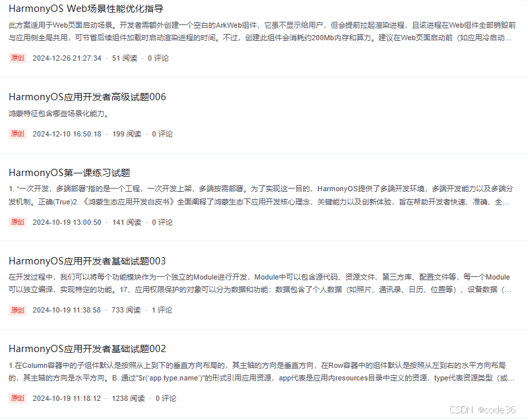Click date 2024-10-19 13:00:50
This screenshot has width=528, height=420.
pyautogui.click(x=67, y=222)
